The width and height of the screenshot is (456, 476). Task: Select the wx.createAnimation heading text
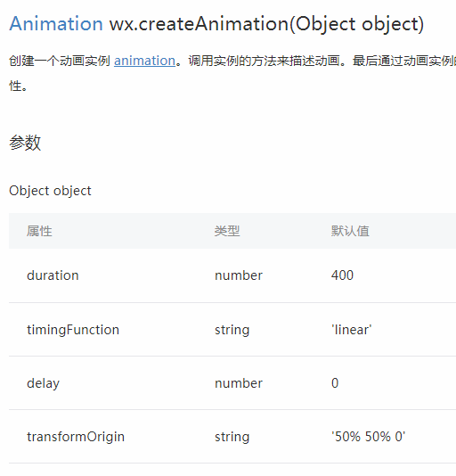266,24
